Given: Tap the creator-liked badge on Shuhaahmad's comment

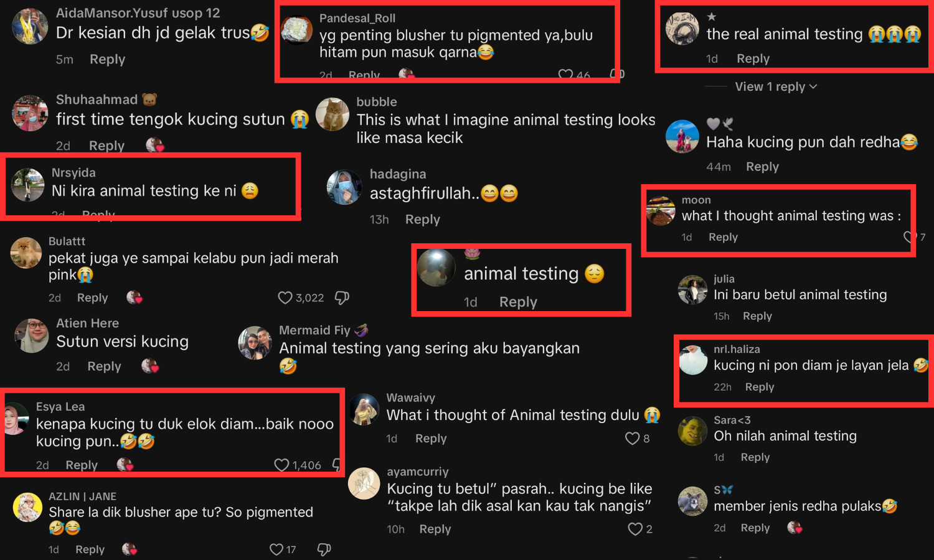Looking at the screenshot, I should coord(154,145).
